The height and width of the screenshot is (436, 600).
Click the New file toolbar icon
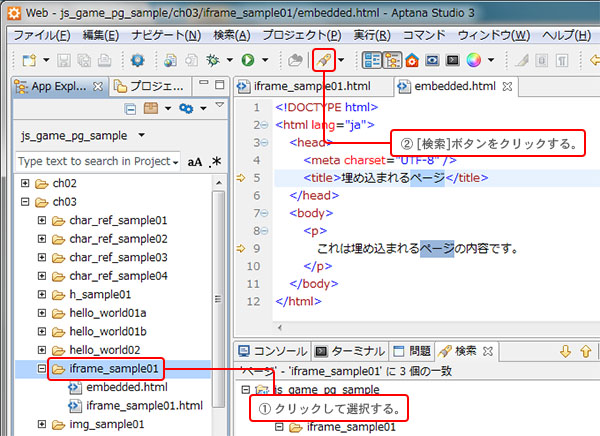[29, 60]
